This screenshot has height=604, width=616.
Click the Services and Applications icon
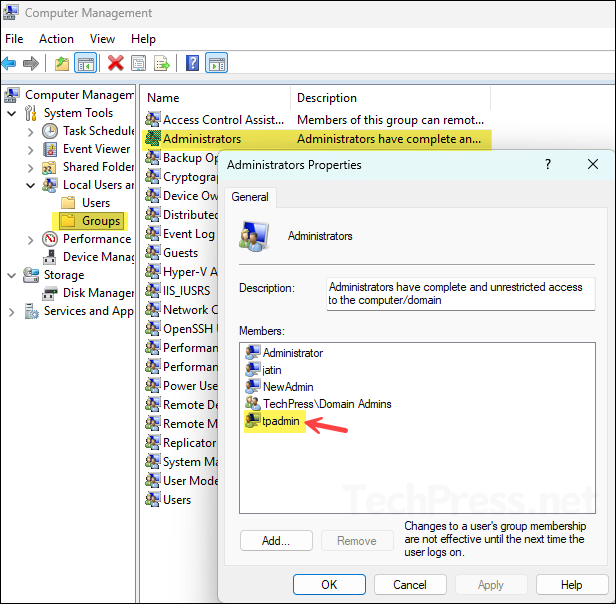[31, 311]
